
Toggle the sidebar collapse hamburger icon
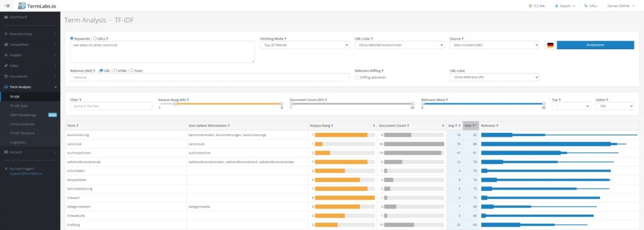(7, 6)
